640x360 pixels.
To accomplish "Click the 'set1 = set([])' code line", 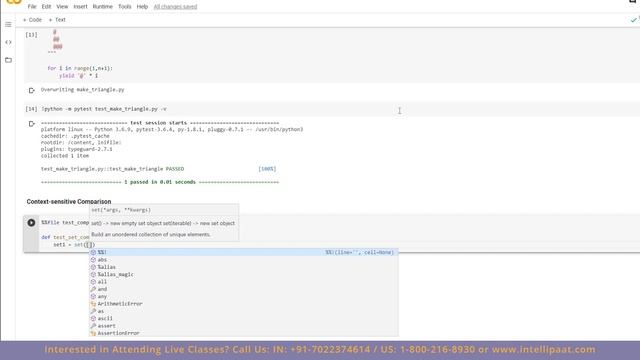I will point(74,244).
